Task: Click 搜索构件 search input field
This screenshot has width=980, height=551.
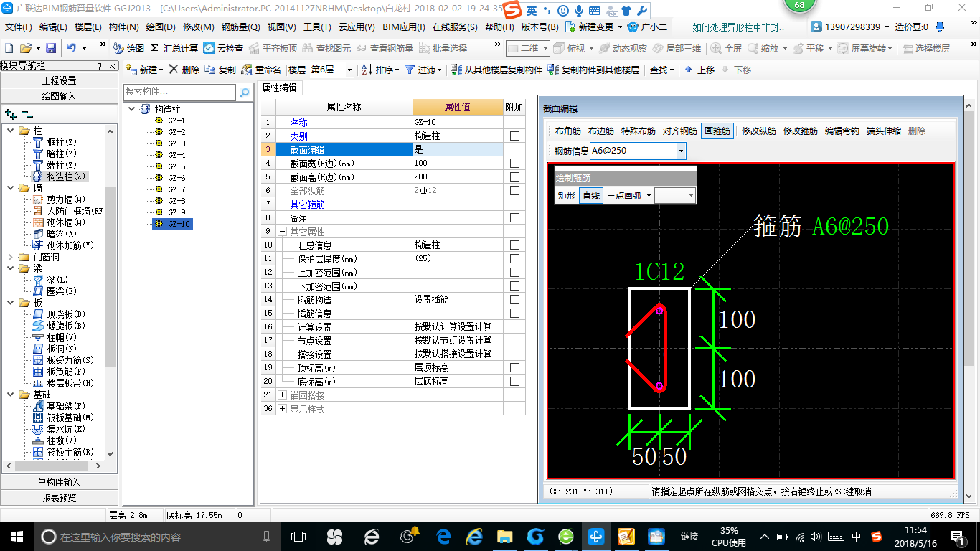Action: (x=179, y=92)
